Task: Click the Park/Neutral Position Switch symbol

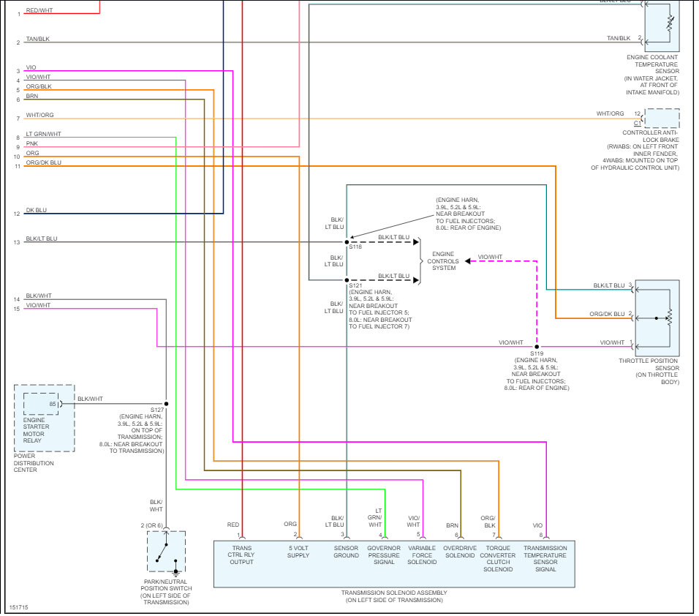Action: click(x=166, y=552)
